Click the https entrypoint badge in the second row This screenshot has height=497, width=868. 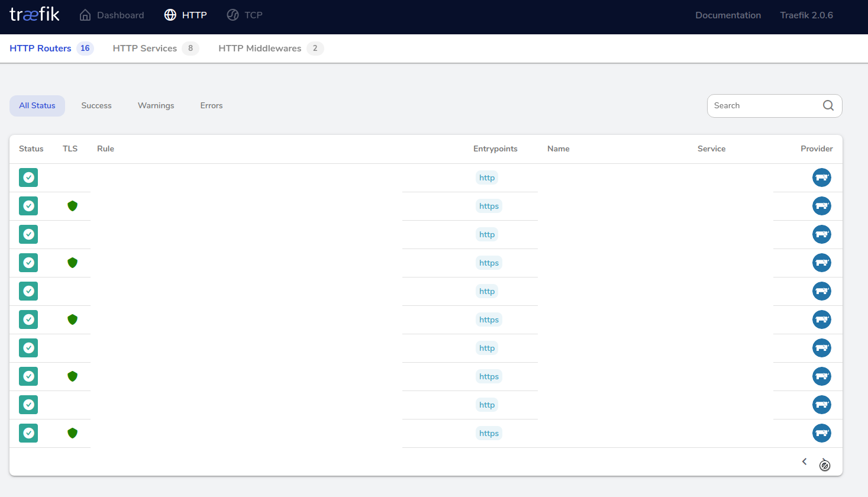[x=489, y=206]
